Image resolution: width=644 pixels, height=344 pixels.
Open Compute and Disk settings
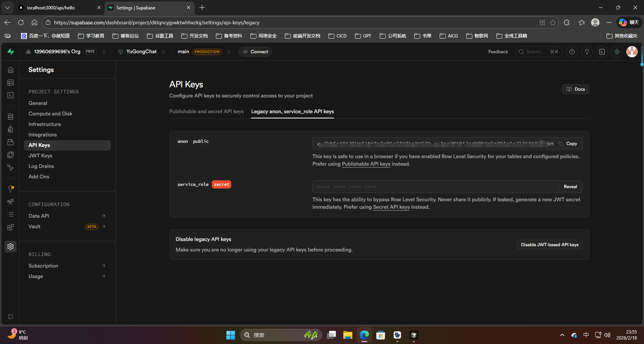50,114
